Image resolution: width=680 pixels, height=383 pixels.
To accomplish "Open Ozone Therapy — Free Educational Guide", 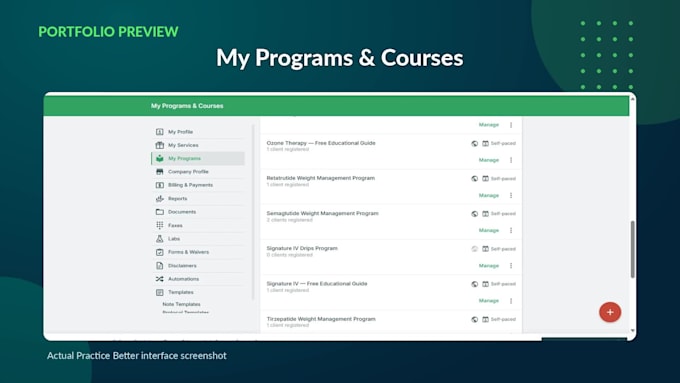I will pyautogui.click(x=321, y=143).
